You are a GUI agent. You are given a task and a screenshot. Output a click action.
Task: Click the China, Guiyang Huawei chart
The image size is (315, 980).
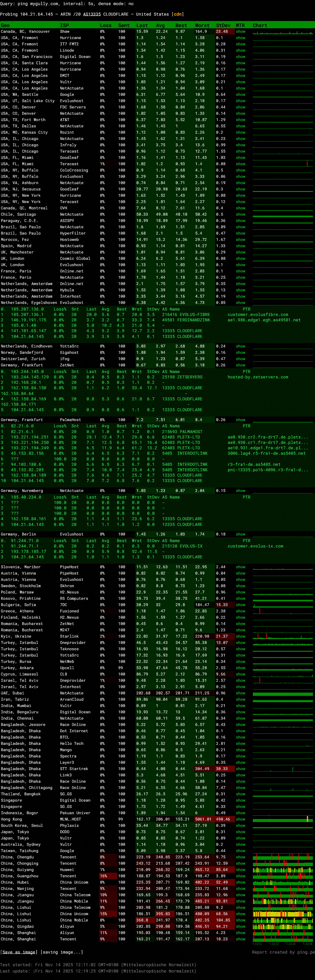point(283,870)
